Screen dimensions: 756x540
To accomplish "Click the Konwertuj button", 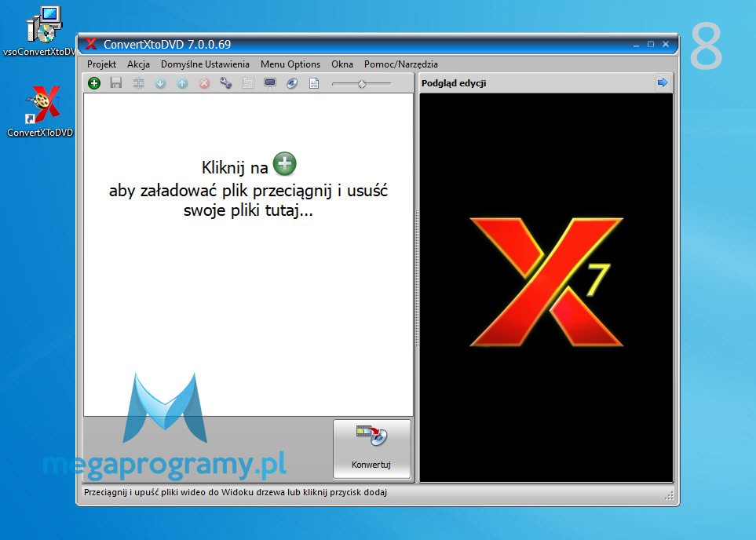I will pos(372,449).
